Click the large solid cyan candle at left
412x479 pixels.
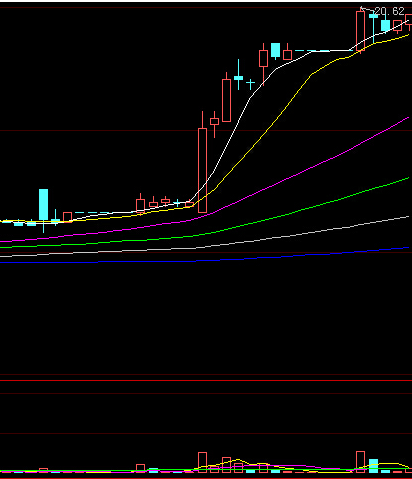coord(43,204)
